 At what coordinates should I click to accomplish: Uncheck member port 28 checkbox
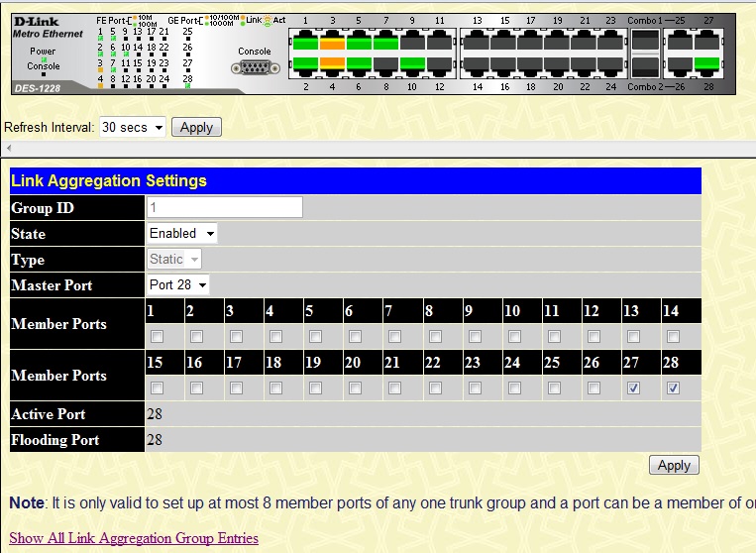[673, 387]
